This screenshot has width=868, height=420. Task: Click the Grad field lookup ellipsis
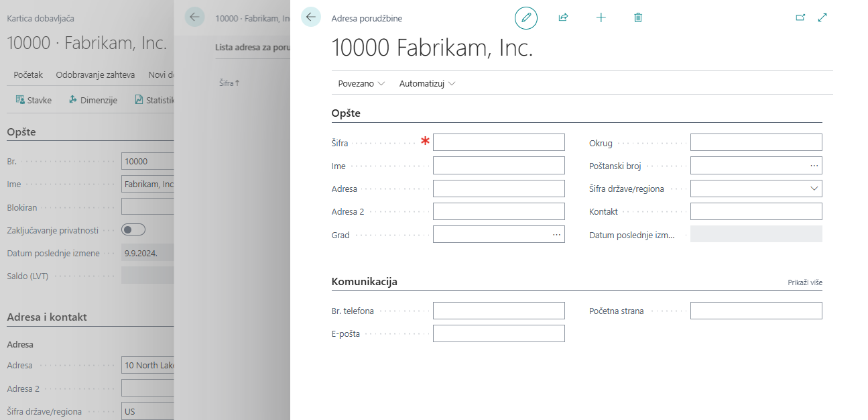pos(556,235)
